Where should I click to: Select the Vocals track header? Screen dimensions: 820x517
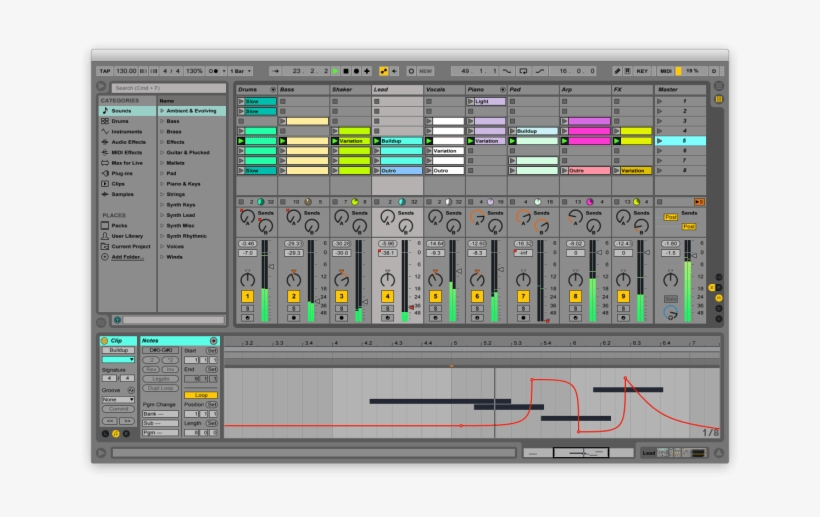(x=444, y=90)
